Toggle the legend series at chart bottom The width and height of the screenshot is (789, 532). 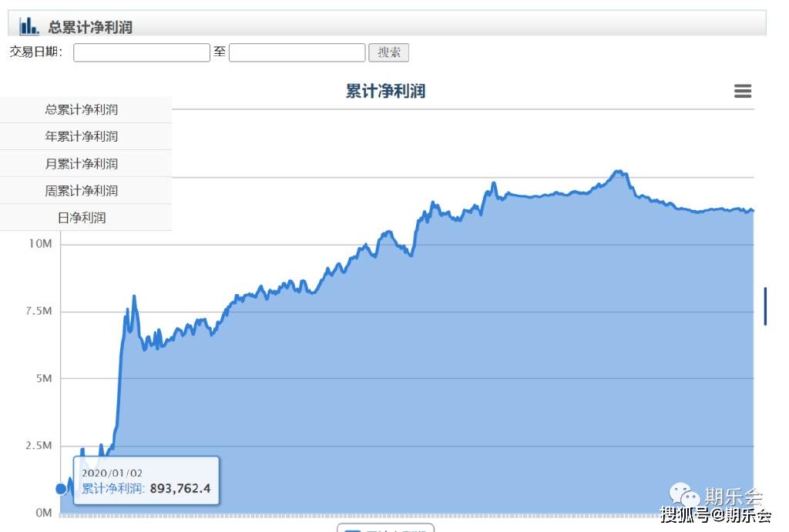tap(385, 528)
